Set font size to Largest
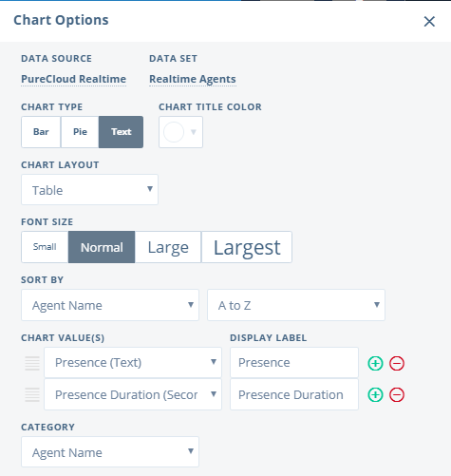451x476 pixels. tap(247, 247)
